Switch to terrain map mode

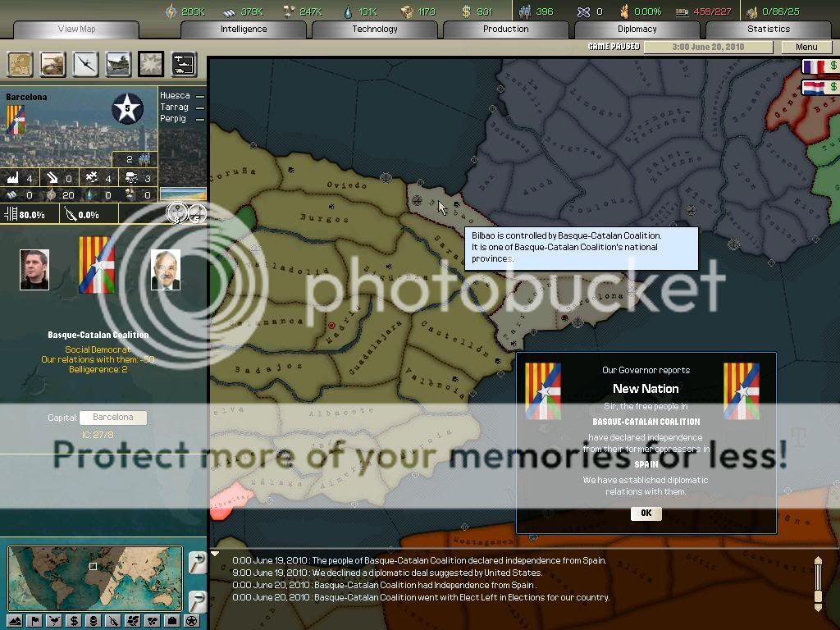click(x=15, y=621)
